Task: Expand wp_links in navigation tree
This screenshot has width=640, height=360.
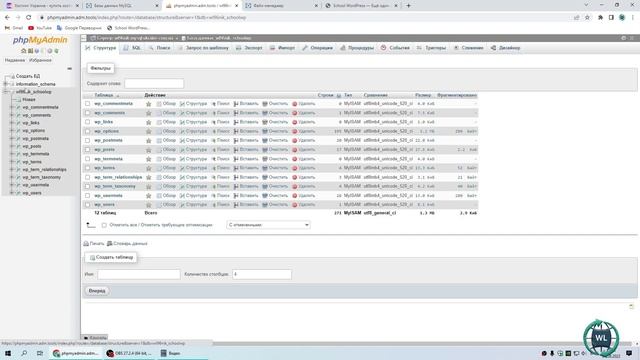Action: 12,123
